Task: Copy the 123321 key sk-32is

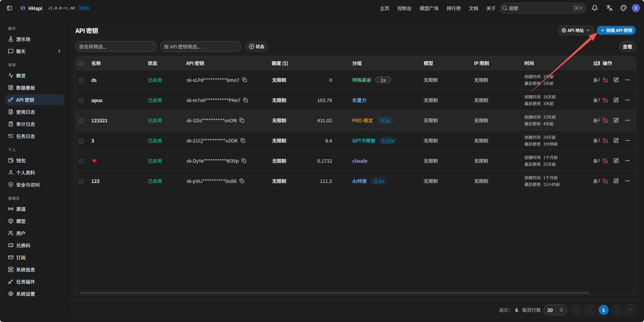Action: pos(242,120)
